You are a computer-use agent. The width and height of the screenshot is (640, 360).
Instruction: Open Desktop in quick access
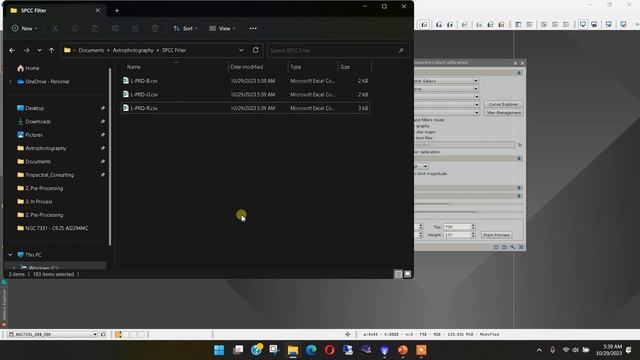(31, 108)
